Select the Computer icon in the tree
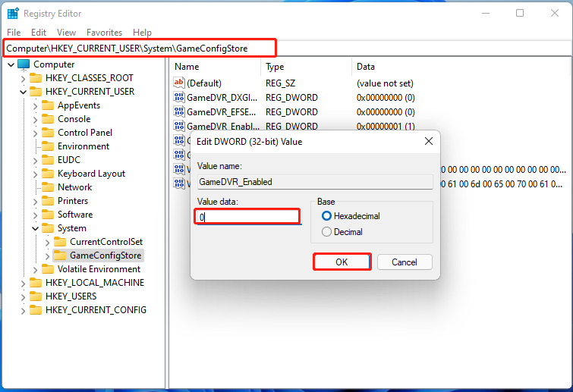Screen dimensions: 573x392 click(24, 64)
